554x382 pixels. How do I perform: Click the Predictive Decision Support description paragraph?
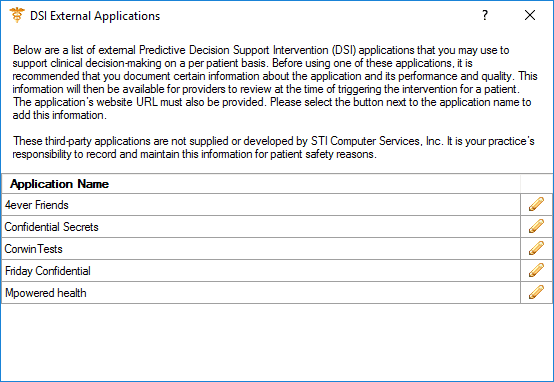click(275, 82)
